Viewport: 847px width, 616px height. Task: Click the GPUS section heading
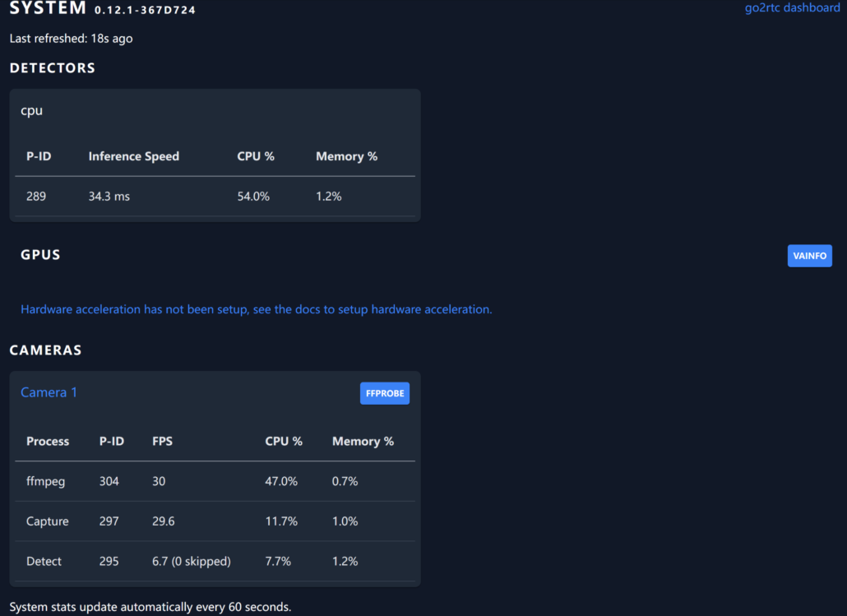[x=40, y=255]
